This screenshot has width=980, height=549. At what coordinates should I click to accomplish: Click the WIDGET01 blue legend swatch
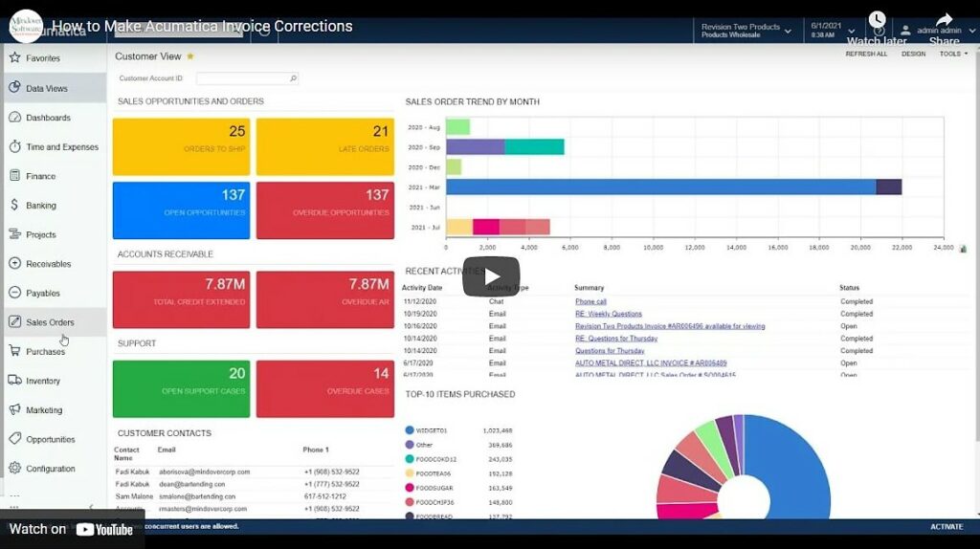410,429
